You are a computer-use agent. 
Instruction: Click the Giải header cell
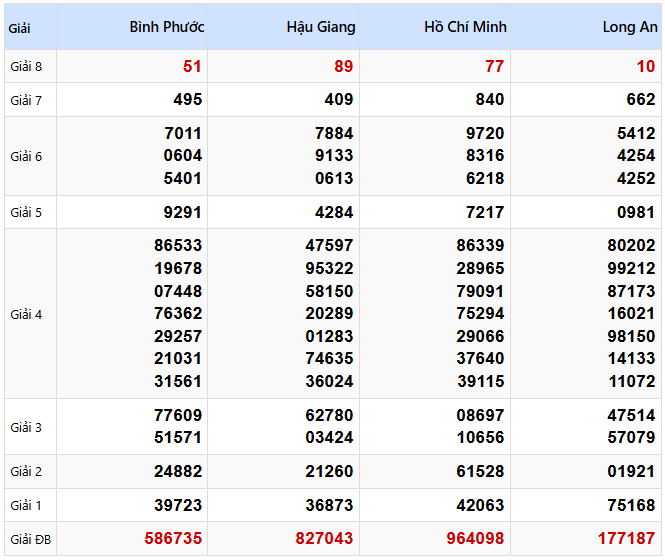click(19, 28)
